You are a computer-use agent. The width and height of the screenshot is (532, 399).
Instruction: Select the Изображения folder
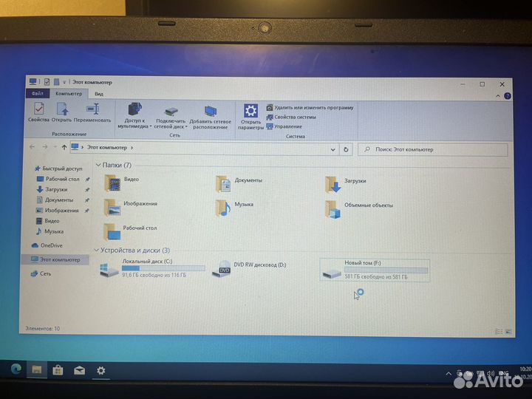pyautogui.click(x=130, y=208)
